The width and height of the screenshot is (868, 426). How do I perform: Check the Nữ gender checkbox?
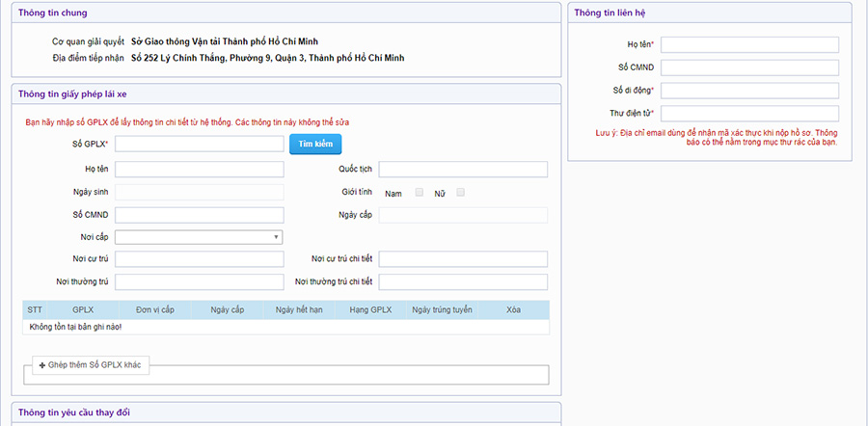[x=461, y=193]
